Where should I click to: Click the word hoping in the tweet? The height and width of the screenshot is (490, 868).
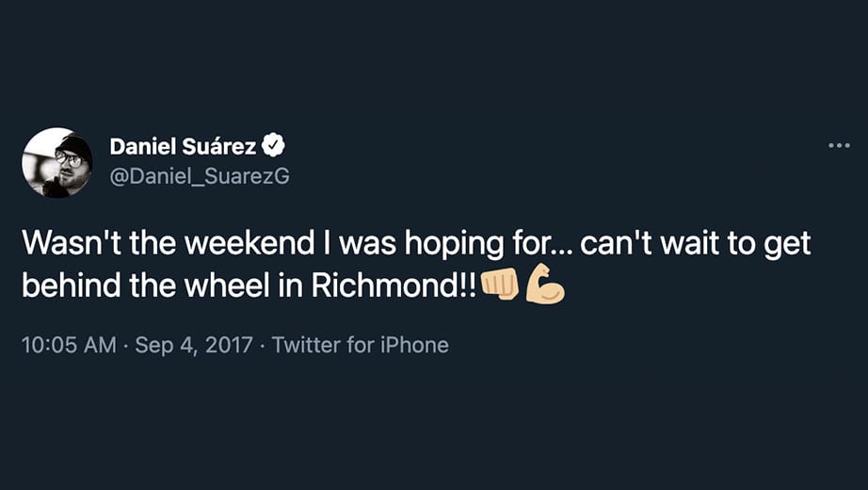click(454, 244)
